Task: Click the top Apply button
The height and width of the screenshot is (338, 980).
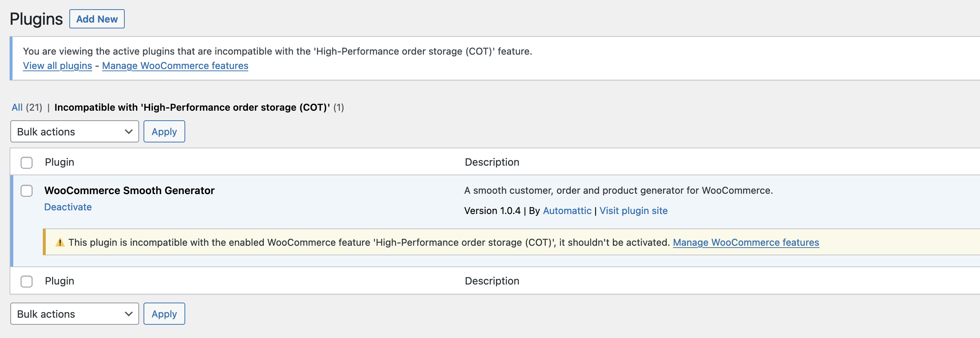Action: (164, 131)
